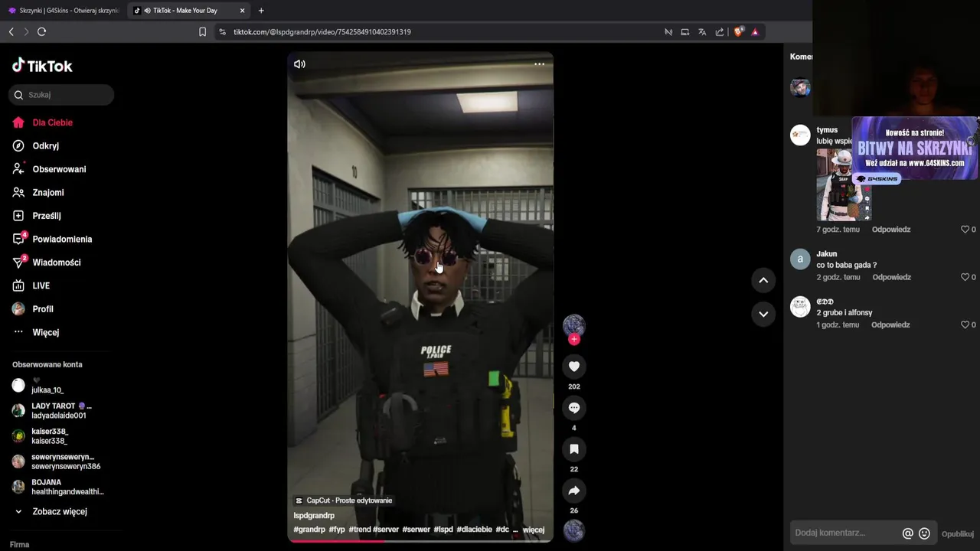
Task: Reload the page
Action: coord(41,31)
